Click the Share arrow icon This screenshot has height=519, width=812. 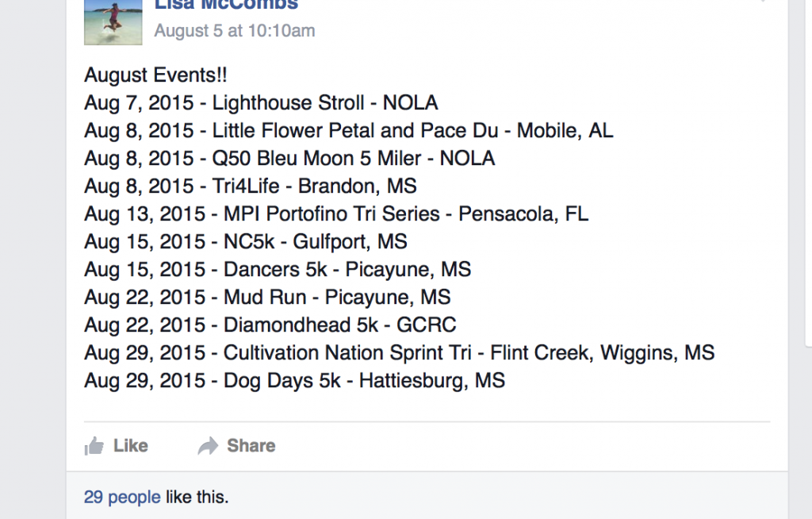(209, 446)
